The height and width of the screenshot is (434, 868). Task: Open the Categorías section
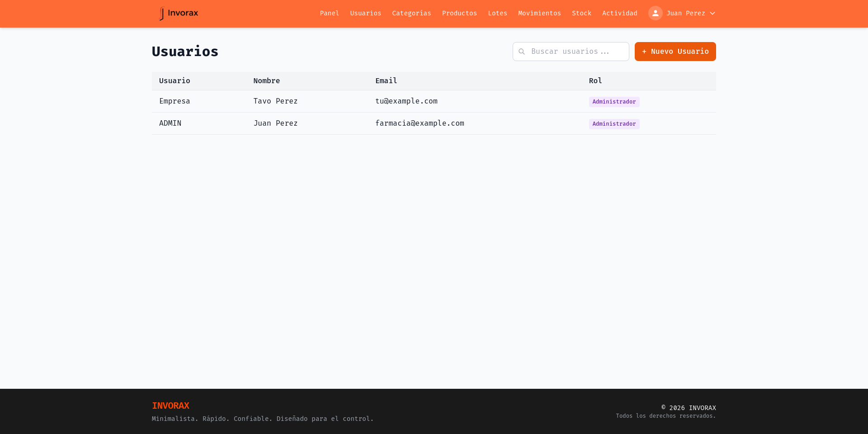pyautogui.click(x=411, y=13)
